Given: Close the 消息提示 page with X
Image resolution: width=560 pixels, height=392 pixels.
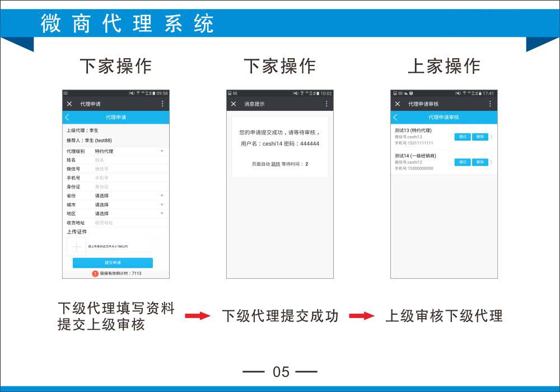Looking at the screenshot, I should point(234,104).
